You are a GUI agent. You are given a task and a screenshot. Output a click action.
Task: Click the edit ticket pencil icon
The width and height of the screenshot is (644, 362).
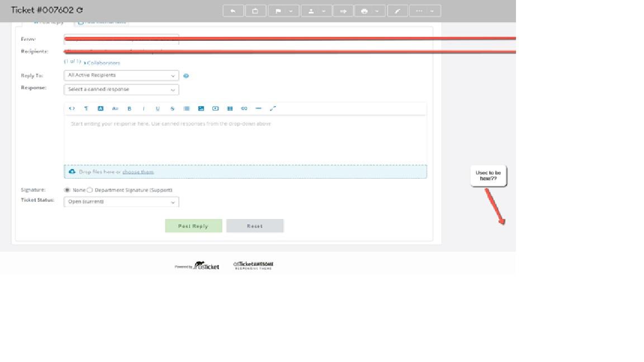(397, 11)
